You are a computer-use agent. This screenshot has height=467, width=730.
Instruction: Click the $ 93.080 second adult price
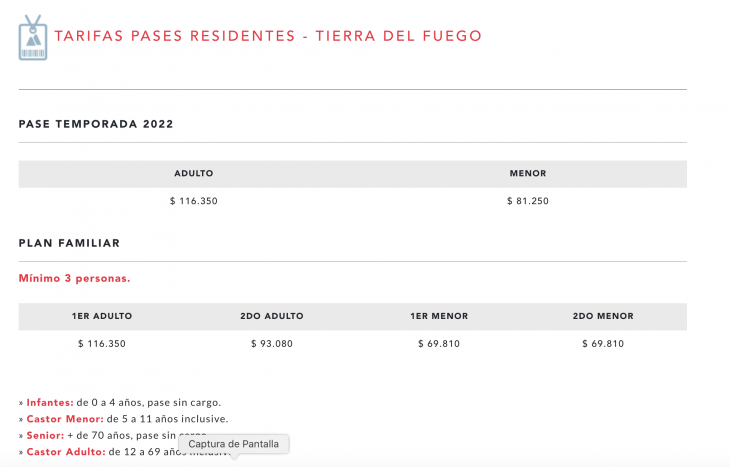272,344
